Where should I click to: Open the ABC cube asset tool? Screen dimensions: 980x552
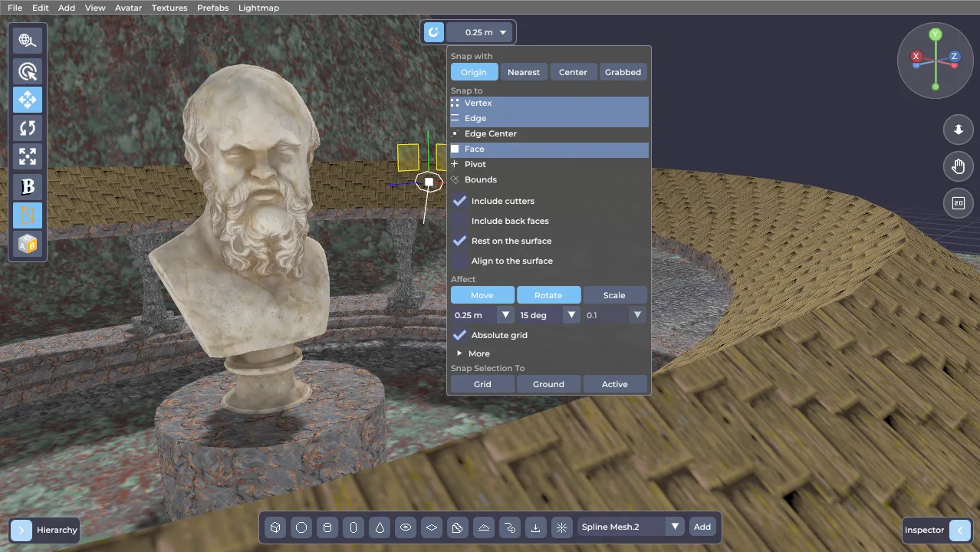click(28, 244)
